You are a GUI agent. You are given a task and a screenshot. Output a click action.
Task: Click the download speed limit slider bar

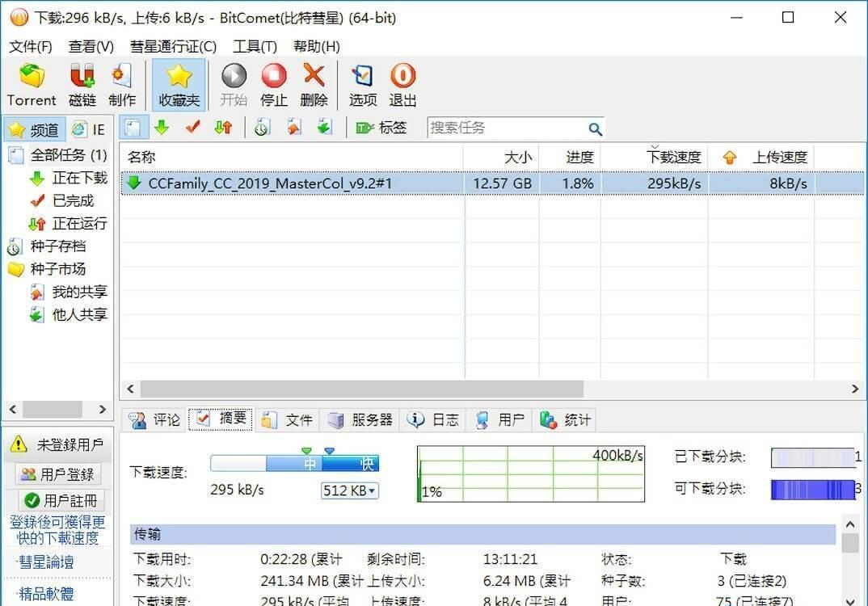click(x=294, y=463)
